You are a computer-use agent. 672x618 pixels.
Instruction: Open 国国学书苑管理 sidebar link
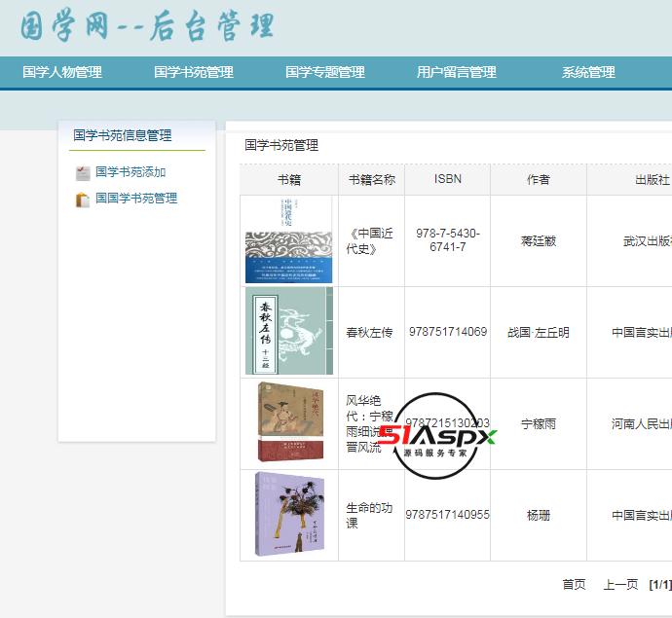(136, 199)
